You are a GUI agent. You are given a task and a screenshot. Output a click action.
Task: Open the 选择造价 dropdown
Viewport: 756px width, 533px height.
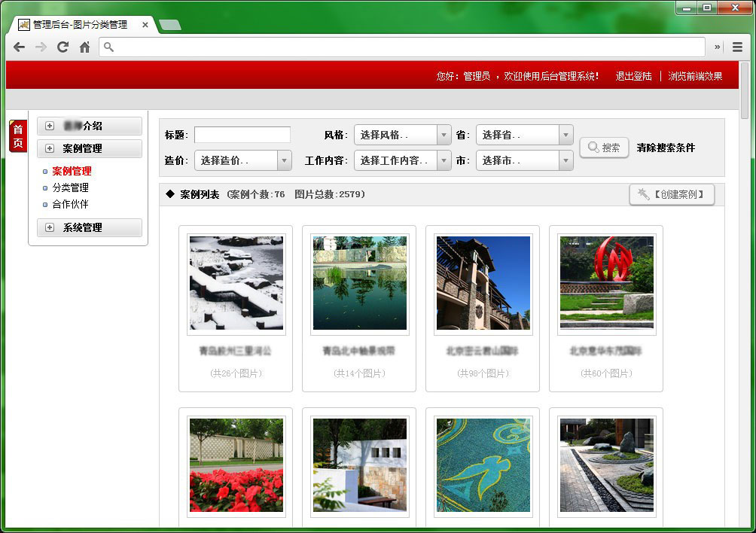pos(243,160)
